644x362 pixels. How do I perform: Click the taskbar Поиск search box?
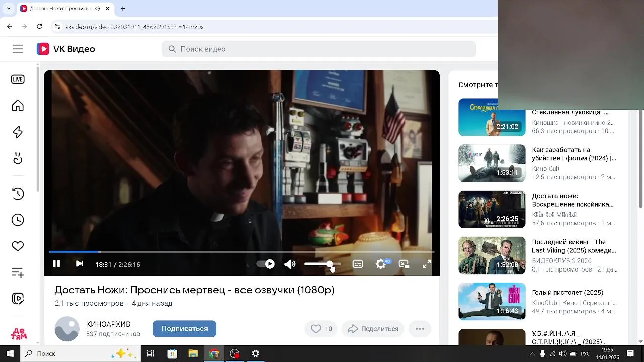tap(80, 354)
